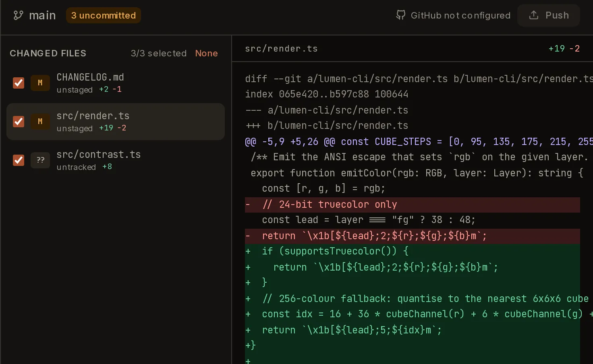Click GitHub not configured label
Image resolution: width=593 pixels, height=364 pixels.
460,15
